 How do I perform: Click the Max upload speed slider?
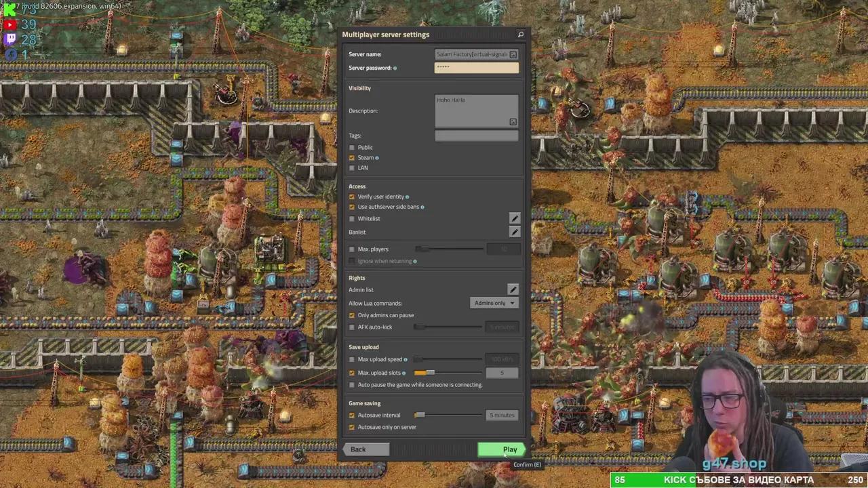(448, 359)
